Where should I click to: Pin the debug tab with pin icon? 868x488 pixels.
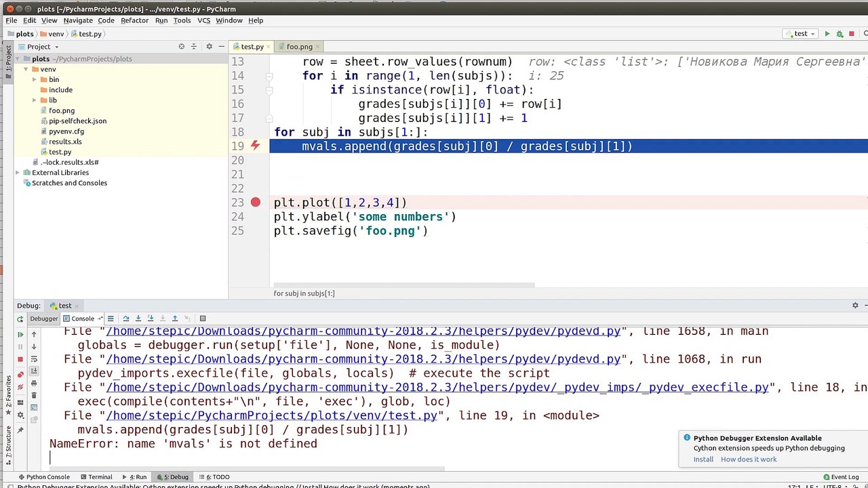coord(20,430)
